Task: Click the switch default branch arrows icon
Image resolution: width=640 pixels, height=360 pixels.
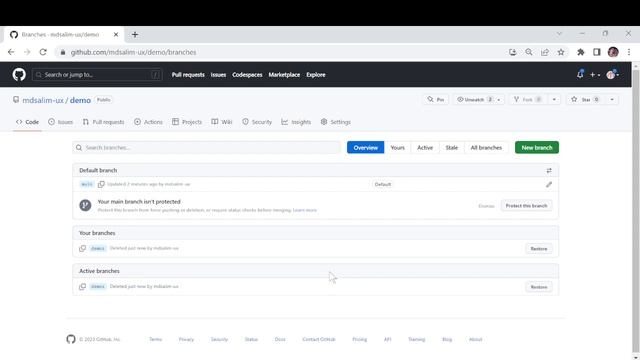Action: (x=549, y=170)
